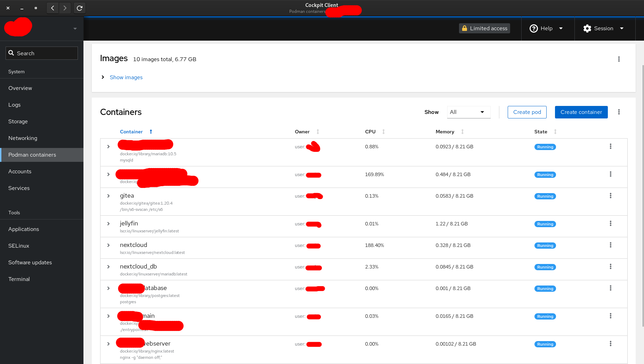
Task: Click the gitea container name
Action: (127, 196)
